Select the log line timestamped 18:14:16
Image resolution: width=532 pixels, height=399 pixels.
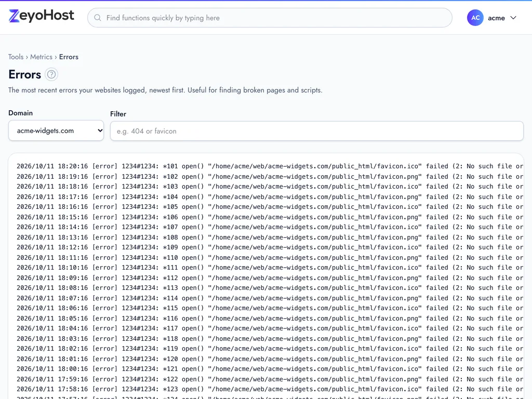pyautogui.click(x=270, y=227)
